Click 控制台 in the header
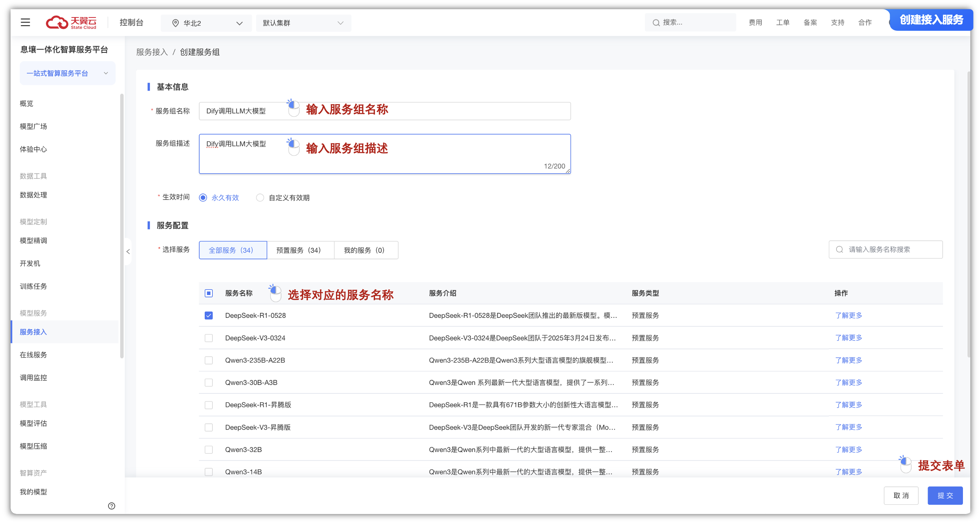 [131, 22]
